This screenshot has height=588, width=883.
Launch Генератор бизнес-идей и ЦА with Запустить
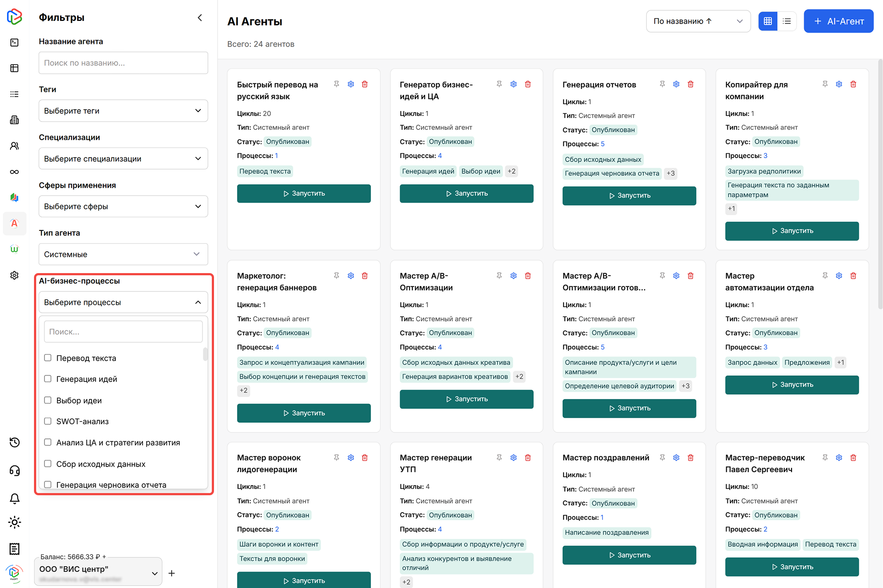466,193
